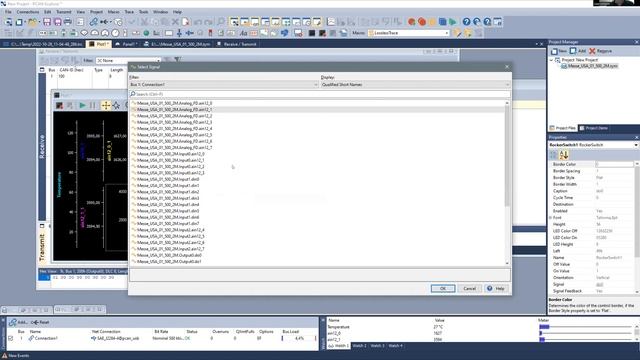The image size is (640, 360).
Task: Click Cancel in the Select Signal dialog
Action: click(469, 289)
